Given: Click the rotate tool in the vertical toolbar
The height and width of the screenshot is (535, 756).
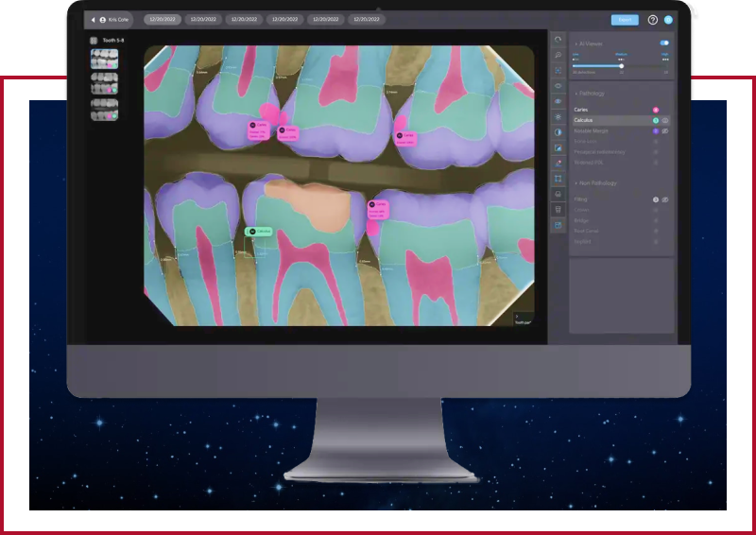Looking at the screenshot, I should click(x=558, y=40).
